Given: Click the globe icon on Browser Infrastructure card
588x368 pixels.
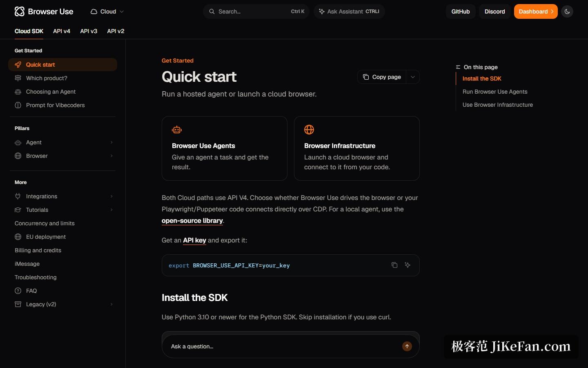Looking at the screenshot, I should tap(309, 130).
